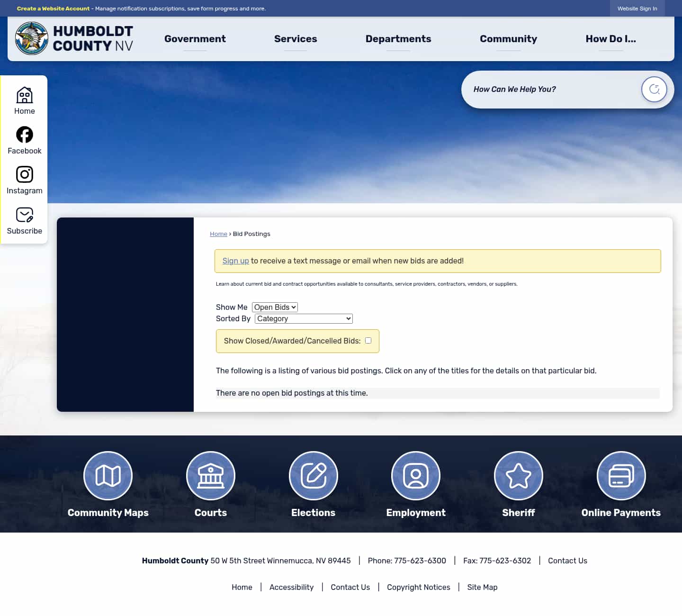This screenshot has width=682, height=616.
Task: Select the Elections pencil icon
Action: click(x=313, y=475)
